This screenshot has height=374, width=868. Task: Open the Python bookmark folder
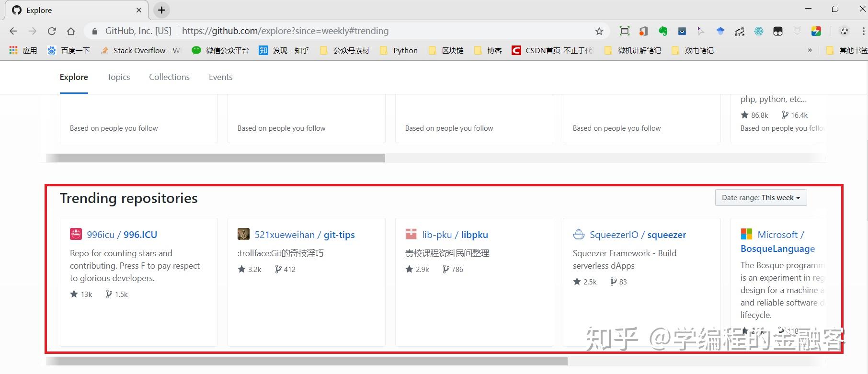point(399,50)
